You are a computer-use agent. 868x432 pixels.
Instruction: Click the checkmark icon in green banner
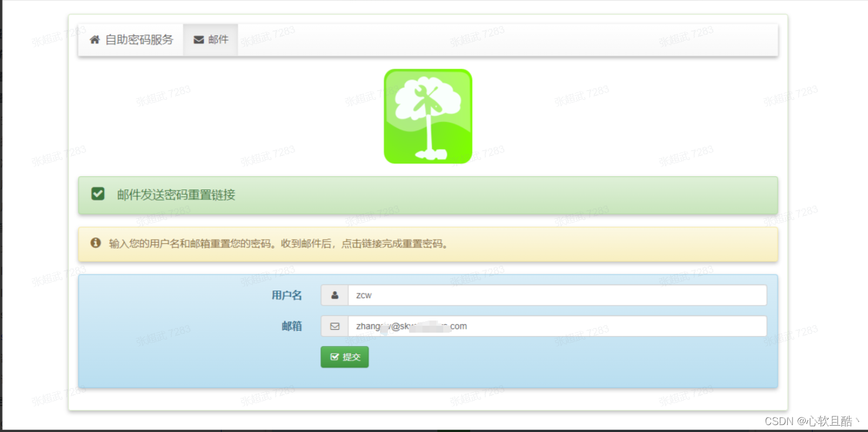click(98, 194)
